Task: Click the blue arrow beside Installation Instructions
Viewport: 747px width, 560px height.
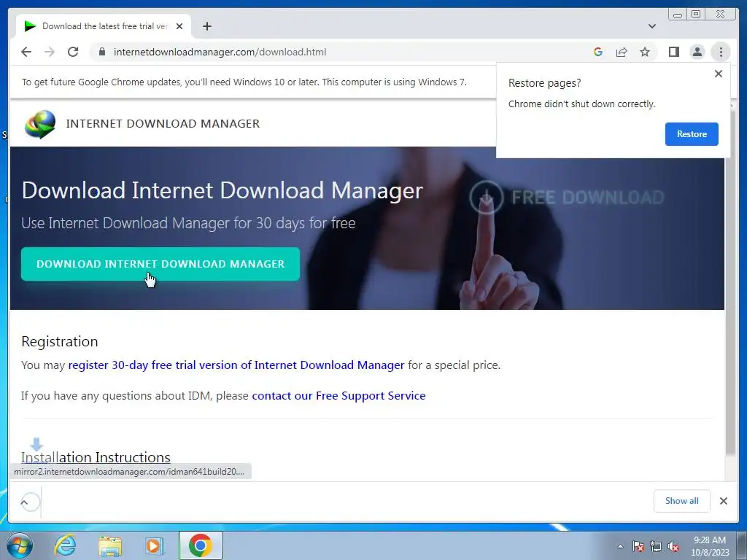Action: (x=36, y=444)
